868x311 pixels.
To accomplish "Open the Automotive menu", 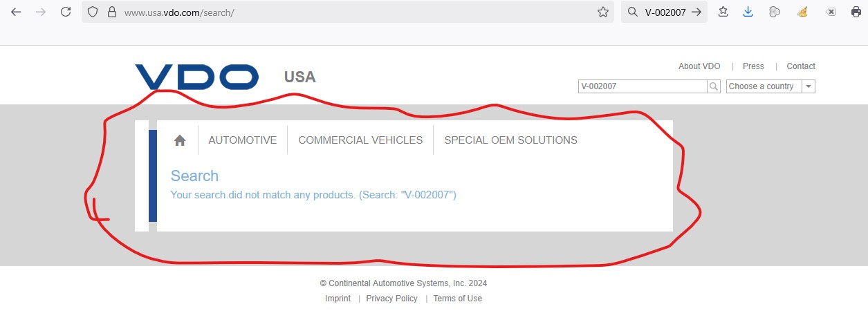I will point(242,140).
